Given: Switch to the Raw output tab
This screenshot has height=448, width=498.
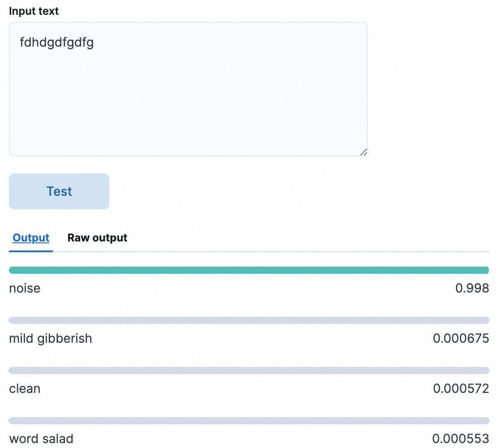Looking at the screenshot, I should click(97, 238).
